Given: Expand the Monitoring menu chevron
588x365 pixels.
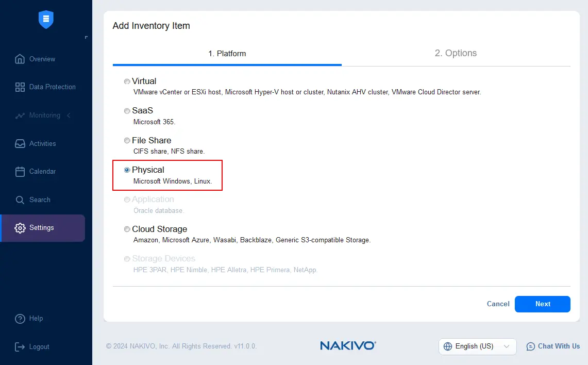Looking at the screenshot, I should pyautogui.click(x=69, y=115).
